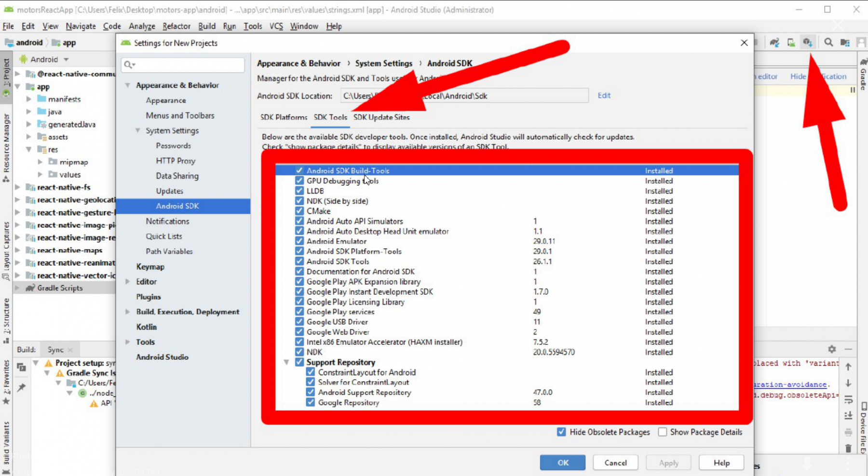Click Sync Project with Gradle Files icon

[x=774, y=42]
